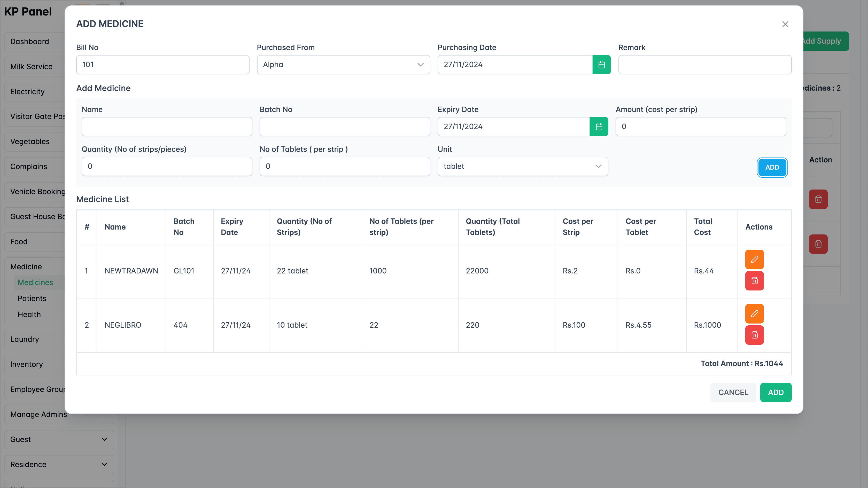Viewport: 868px width, 488px height.
Task: Open the Unit dropdown showing tablet
Action: 523,166
